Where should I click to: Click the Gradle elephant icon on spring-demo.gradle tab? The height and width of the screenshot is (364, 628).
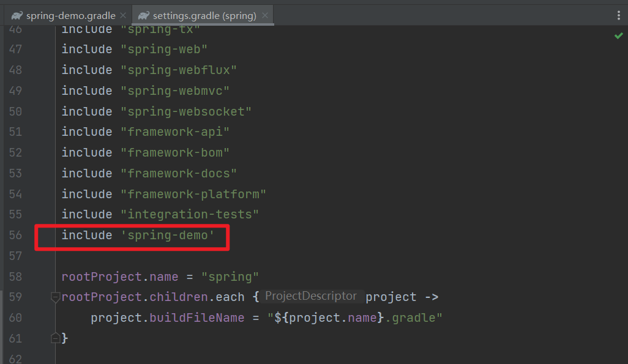coord(17,15)
